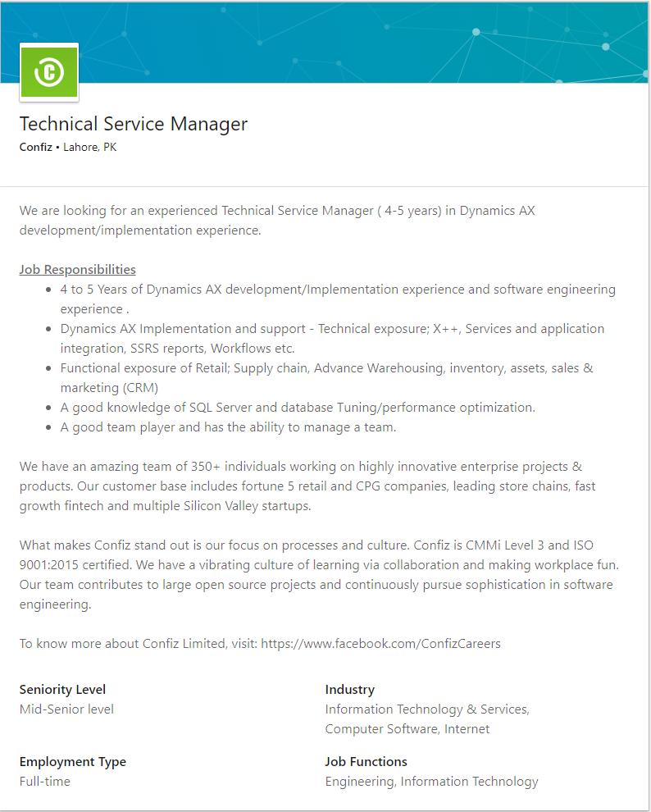Image resolution: width=651 pixels, height=812 pixels.
Task: Select the Full-time employment value
Action: point(45,781)
